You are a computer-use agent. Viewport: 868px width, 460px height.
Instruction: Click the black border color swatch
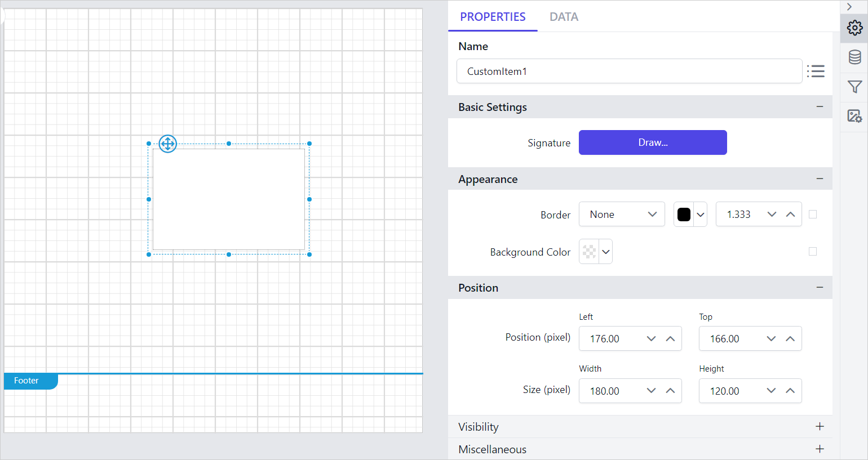click(x=684, y=215)
